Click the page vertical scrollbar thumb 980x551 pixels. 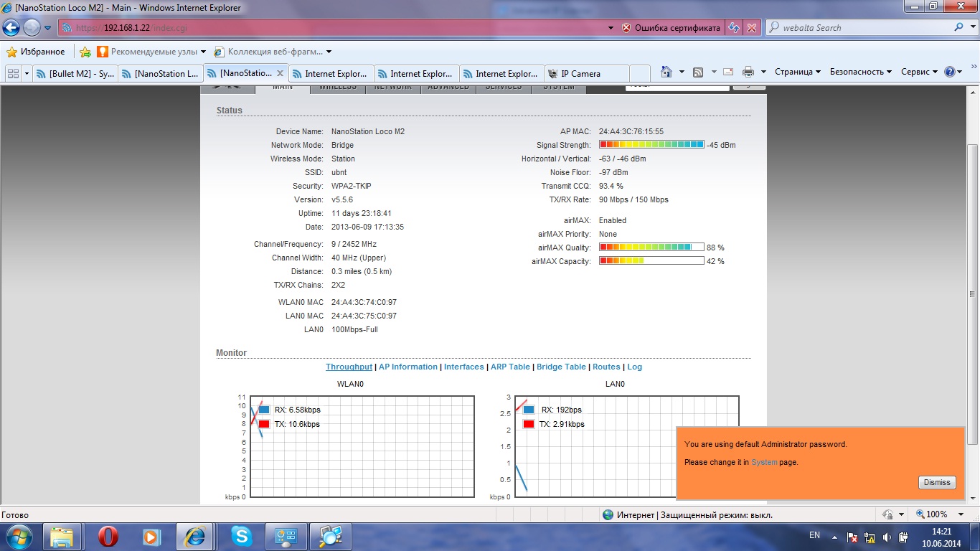click(x=973, y=293)
